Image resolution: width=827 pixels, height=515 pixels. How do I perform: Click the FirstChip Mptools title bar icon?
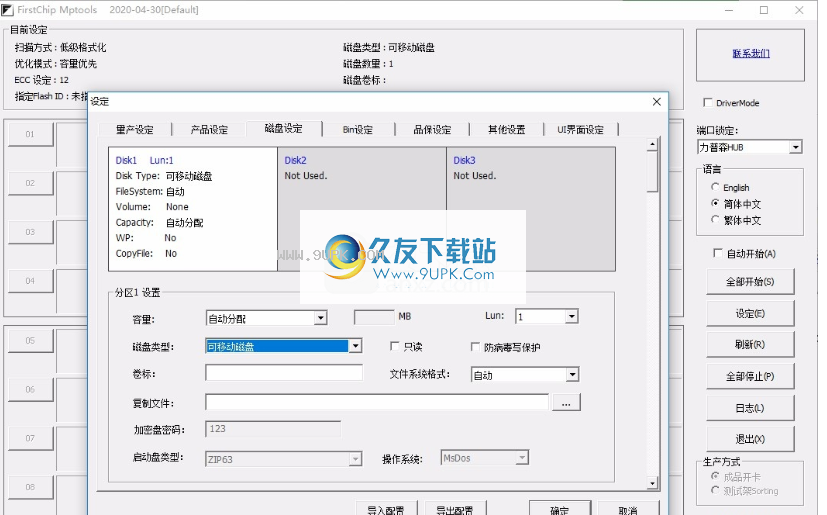7,10
